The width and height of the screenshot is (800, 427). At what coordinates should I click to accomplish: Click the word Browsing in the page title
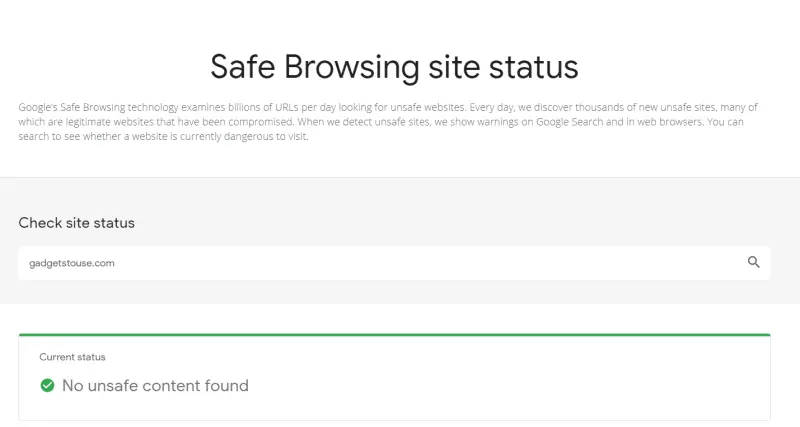[x=352, y=67]
